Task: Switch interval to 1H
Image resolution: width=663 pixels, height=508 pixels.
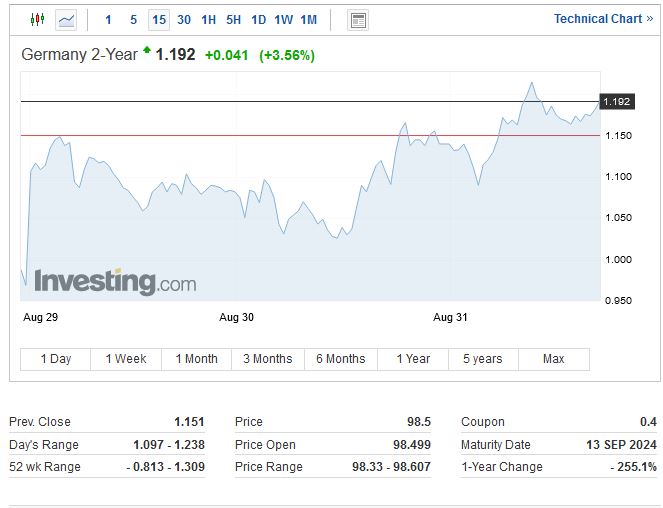Action: pyautogui.click(x=208, y=20)
